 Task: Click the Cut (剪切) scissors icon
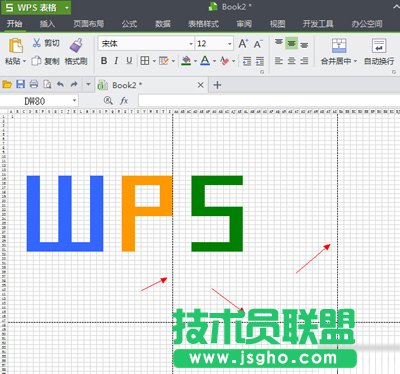[36, 43]
